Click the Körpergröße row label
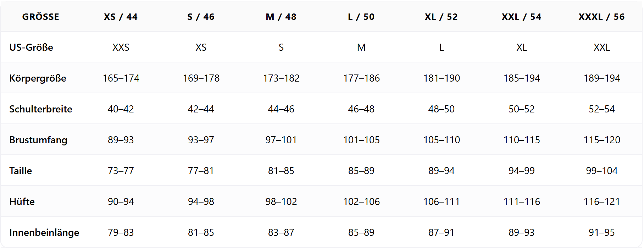The width and height of the screenshot is (644, 249). pos(38,78)
